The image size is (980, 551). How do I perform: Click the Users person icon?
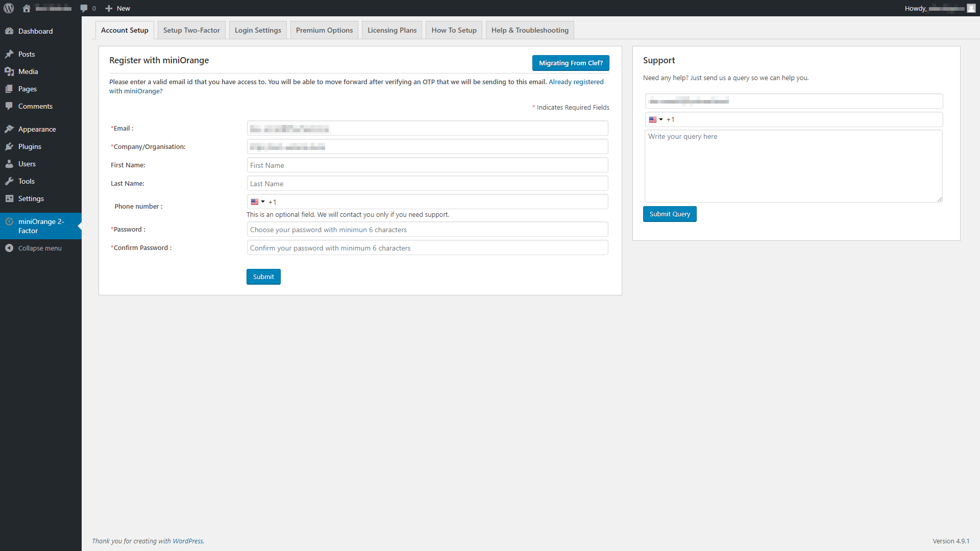(9, 164)
